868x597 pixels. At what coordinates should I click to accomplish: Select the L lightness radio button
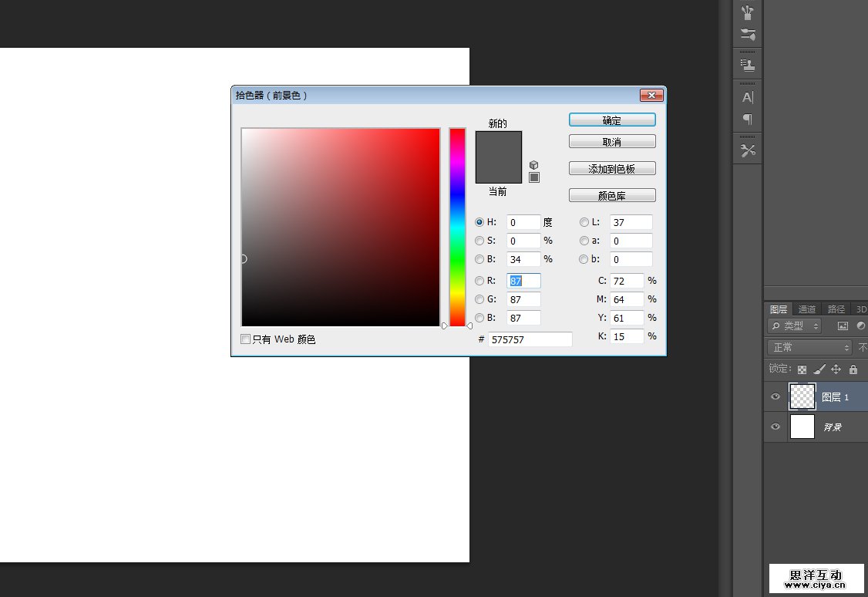pos(584,222)
